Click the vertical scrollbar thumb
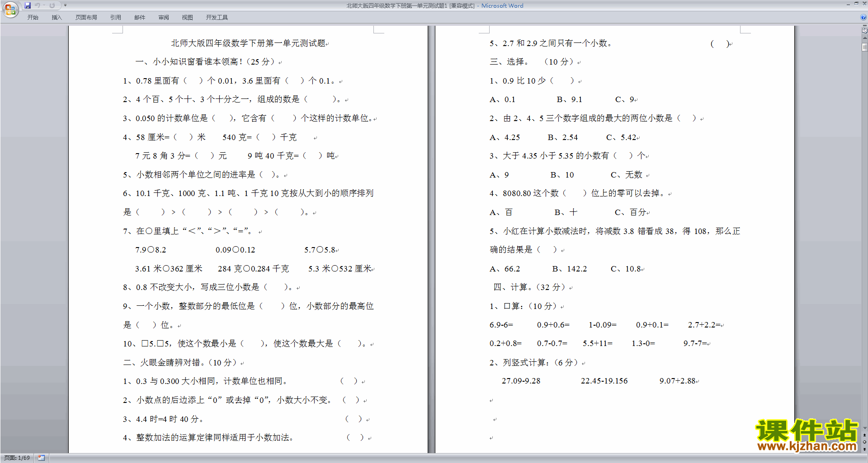 tap(864, 47)
